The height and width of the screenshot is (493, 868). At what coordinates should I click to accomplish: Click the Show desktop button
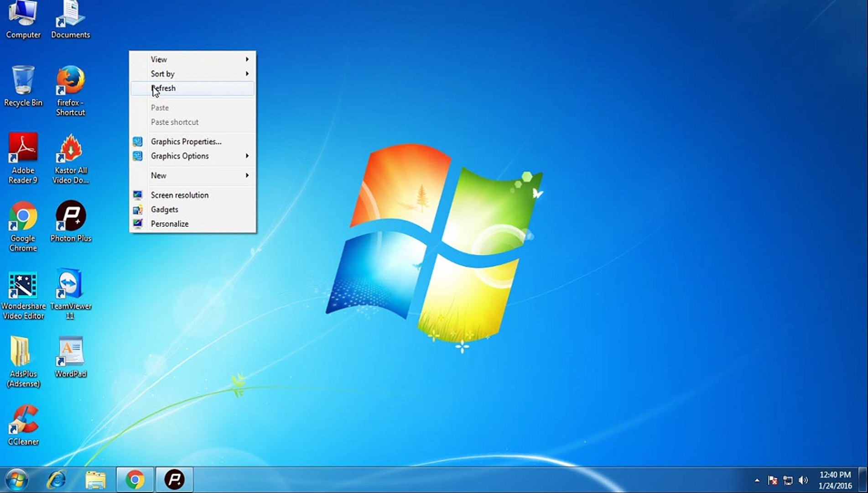tap(863, 480)
